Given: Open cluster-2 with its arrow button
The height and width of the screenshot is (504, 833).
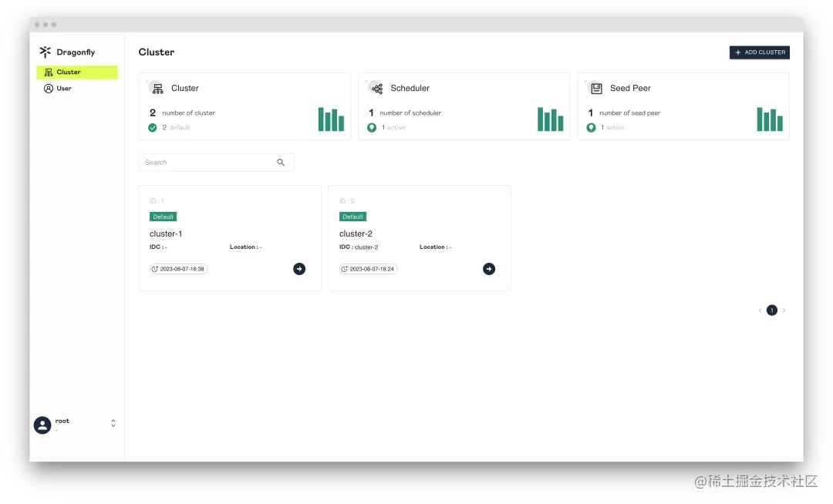Looking at the screenshot, I should click(x=489, y=269).
